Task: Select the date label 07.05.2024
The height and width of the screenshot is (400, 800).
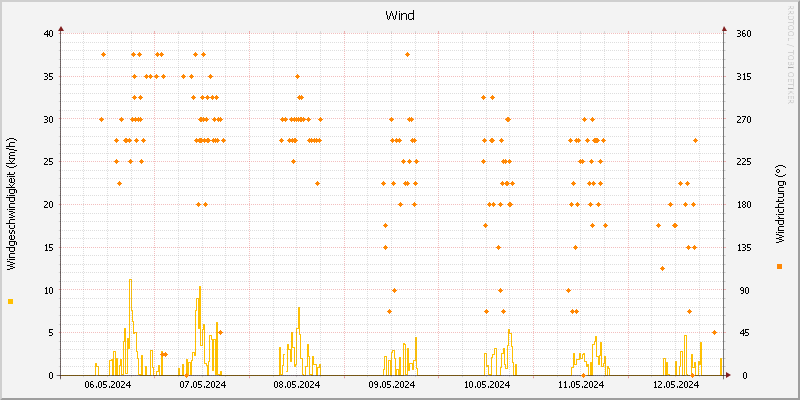Action: [x=203, y=385]
